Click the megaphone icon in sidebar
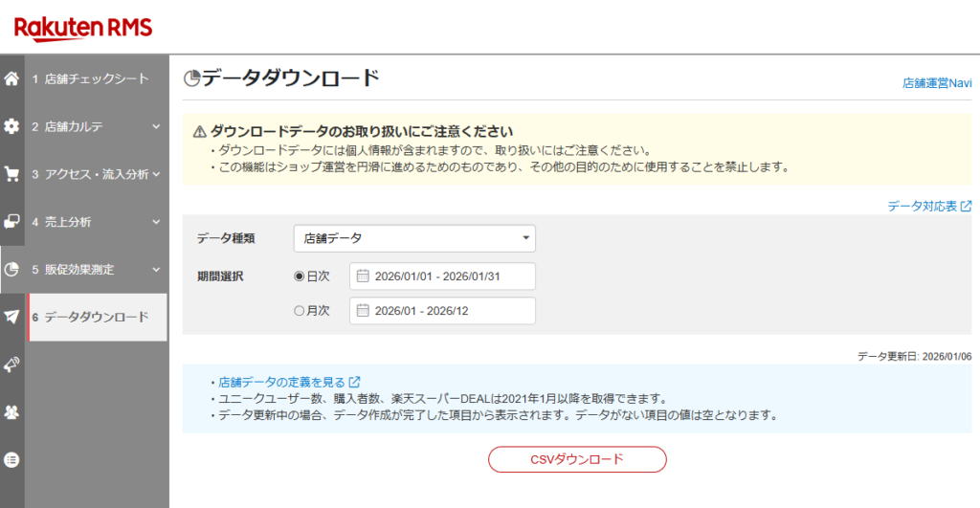This screenshot has width=980, height=508. click(11, 364)
